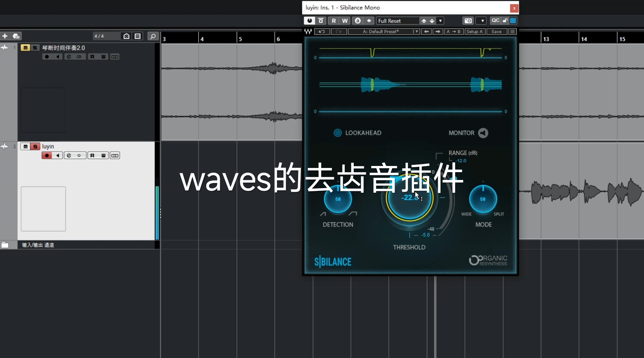Click left arrow icon beside plugin header 'a' button
Viewport: 644px width, 358px height.
coord(369,21)
